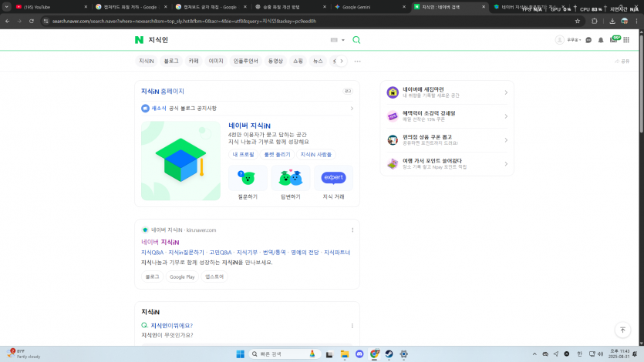Click the Google Play chip
The image size is (644, 362).
click(182, 277)
